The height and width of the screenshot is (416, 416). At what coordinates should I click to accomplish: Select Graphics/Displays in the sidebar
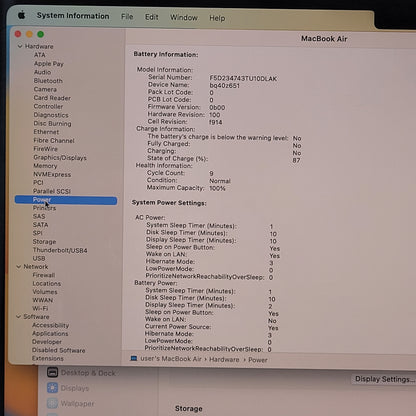[60, 158]
